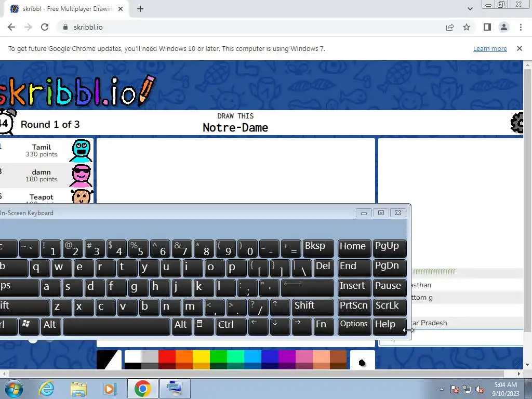Image resolution: width=532 pixels, height=399 pixels.
Task: Click On-Screen Keyboard taskbar button
Action: tap(175, 389)
